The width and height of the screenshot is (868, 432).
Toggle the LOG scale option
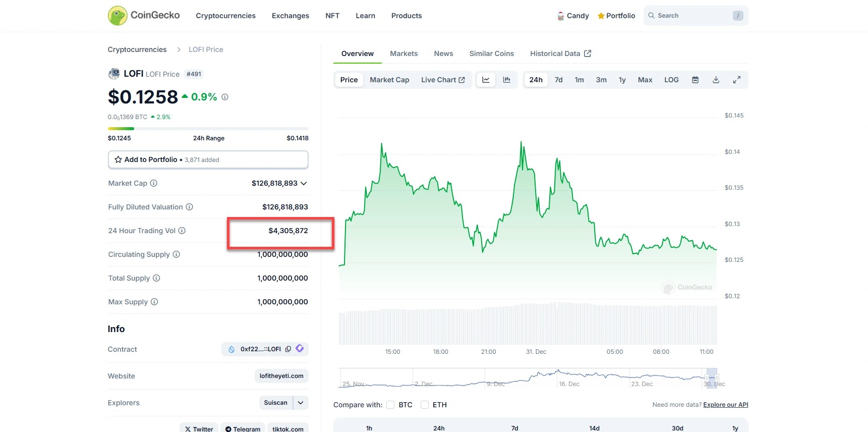(x=671, y=80)
